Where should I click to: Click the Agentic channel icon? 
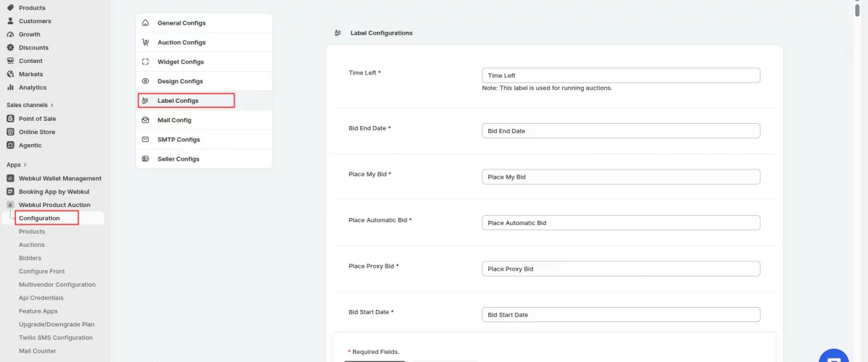tap(10, 146)
